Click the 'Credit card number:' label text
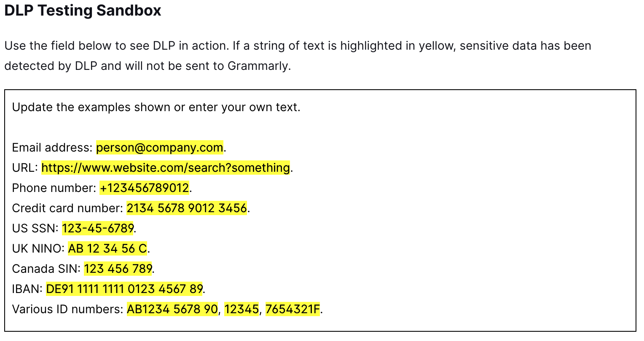This screenshot has height=341, width=644. [67, 208]
